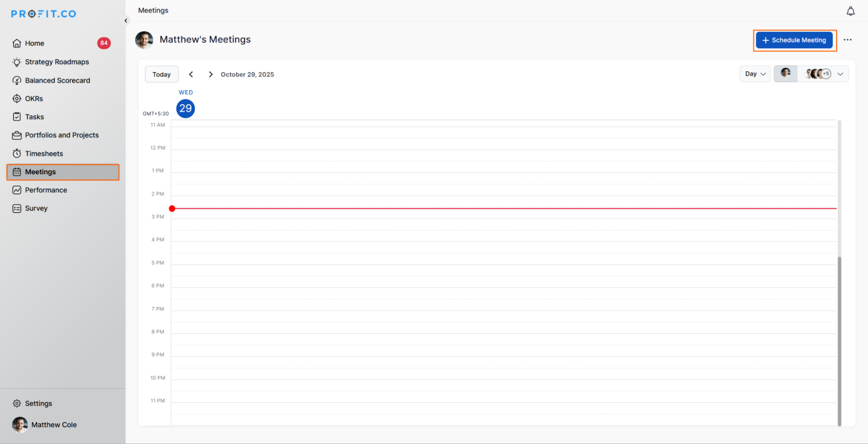Click the Profit.co logo
The height and width of the screenshot is (444, 868).
[44, 14]
